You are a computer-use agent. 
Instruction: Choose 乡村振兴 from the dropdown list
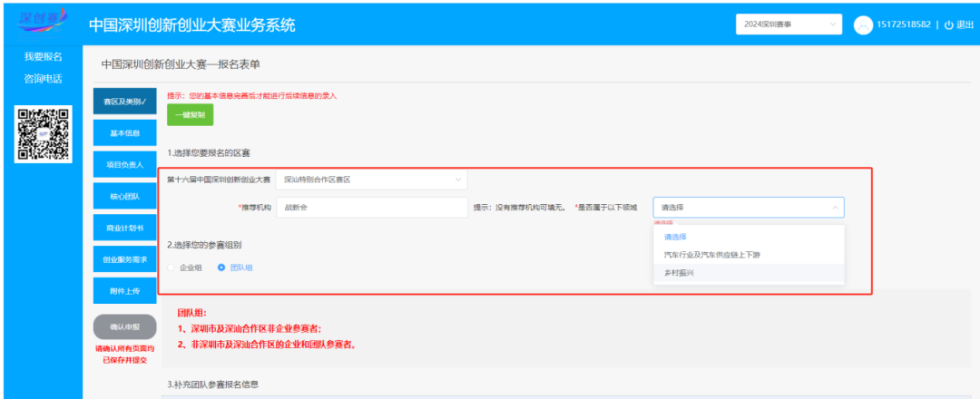coord(679,273)
